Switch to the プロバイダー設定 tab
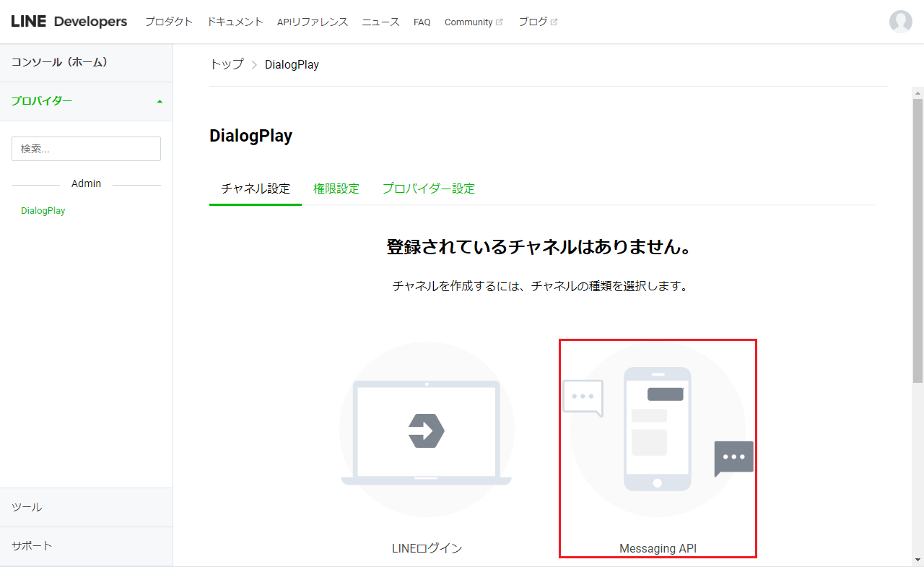 click(429, 189)
